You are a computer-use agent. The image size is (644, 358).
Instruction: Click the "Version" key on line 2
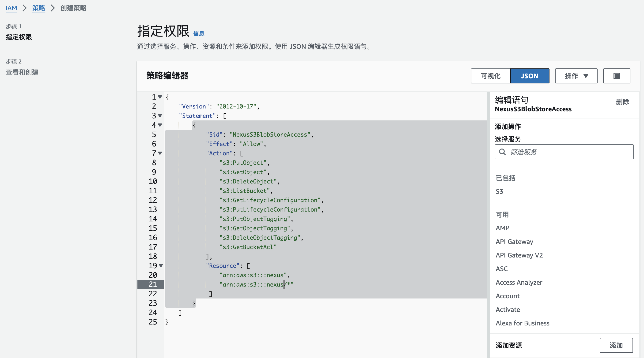[194, 106]
